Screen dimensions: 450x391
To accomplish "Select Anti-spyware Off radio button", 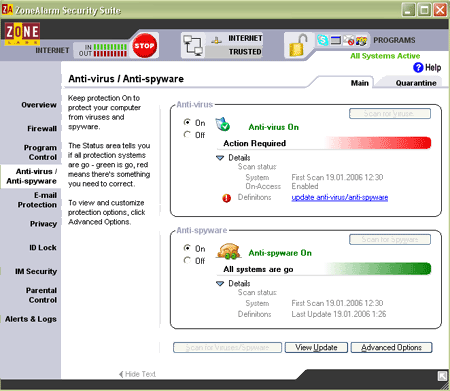I will pyautogui.click(x=187, y=260).
